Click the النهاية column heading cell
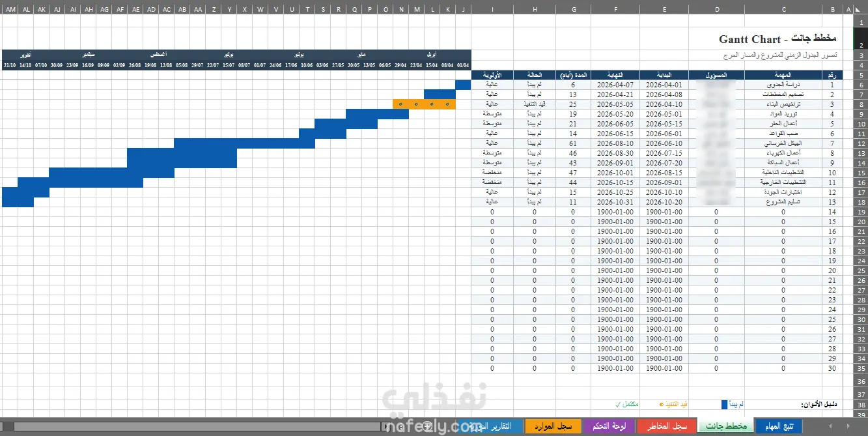 616,75
